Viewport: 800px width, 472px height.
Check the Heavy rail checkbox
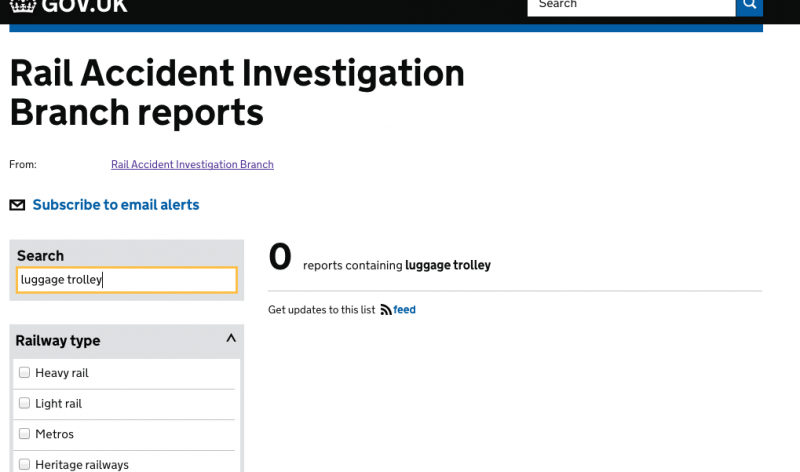pyautogui.click(x=24, y=372)
